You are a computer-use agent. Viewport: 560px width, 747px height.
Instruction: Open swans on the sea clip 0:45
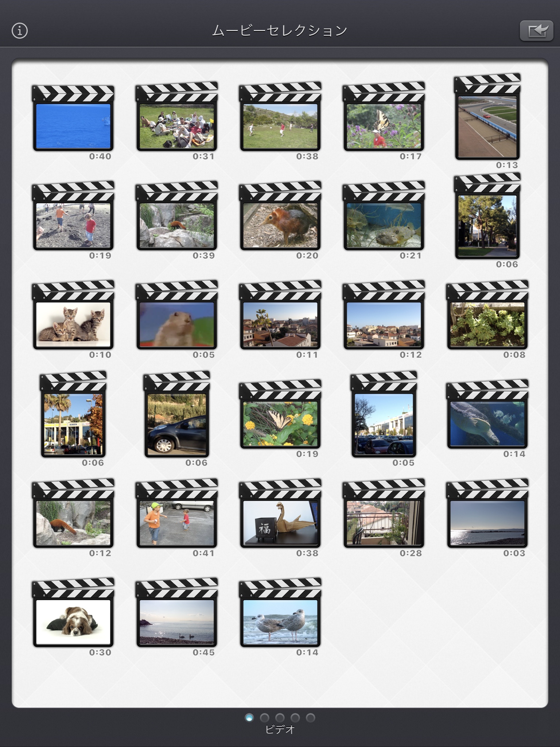(x=177, y=613)
